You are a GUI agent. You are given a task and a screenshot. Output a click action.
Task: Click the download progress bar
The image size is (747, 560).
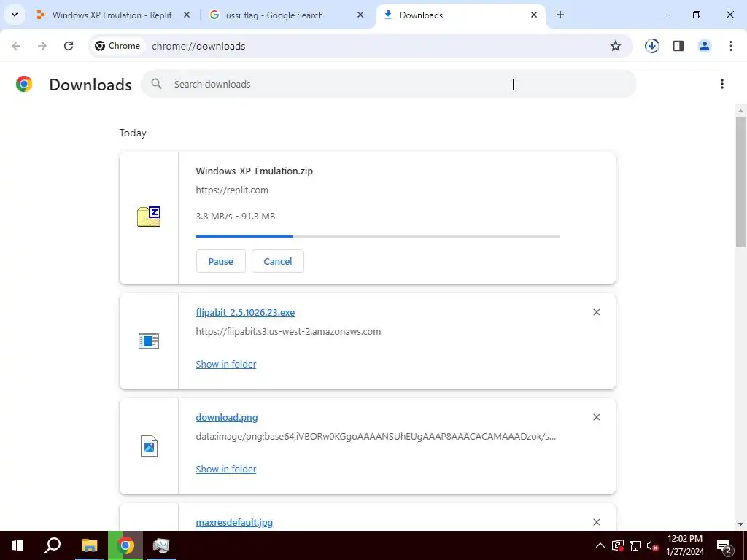378,236
